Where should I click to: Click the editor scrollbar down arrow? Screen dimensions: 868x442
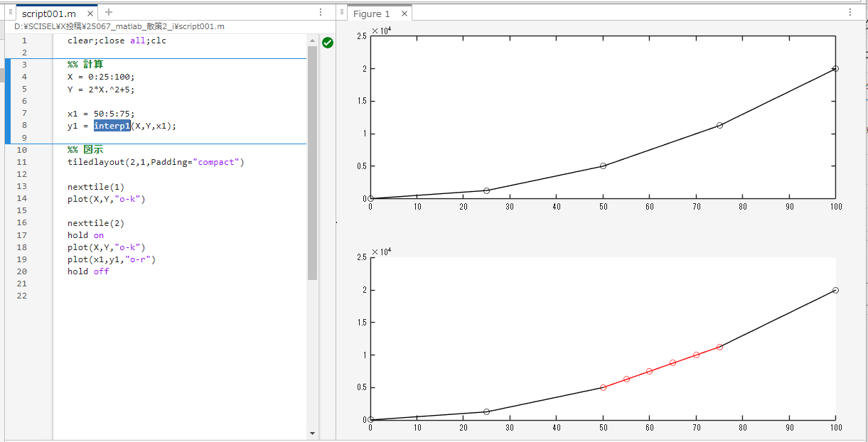(312, 432)
